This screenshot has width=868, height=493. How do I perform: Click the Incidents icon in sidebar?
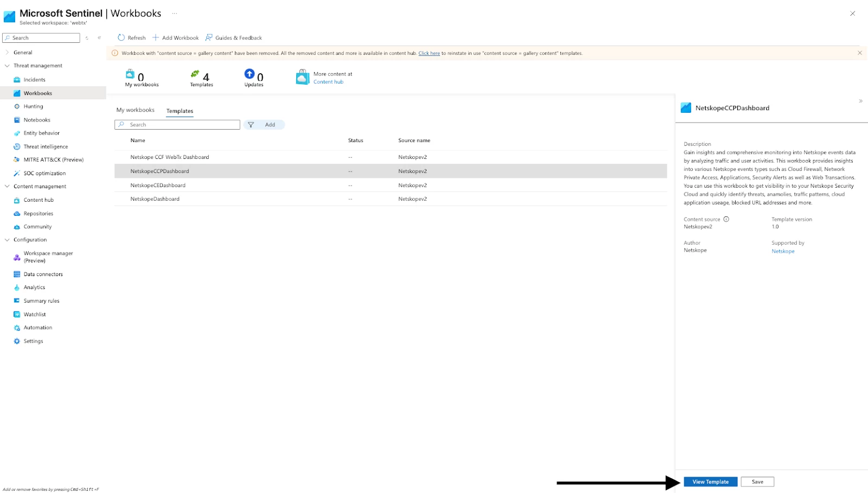(17, 80)
